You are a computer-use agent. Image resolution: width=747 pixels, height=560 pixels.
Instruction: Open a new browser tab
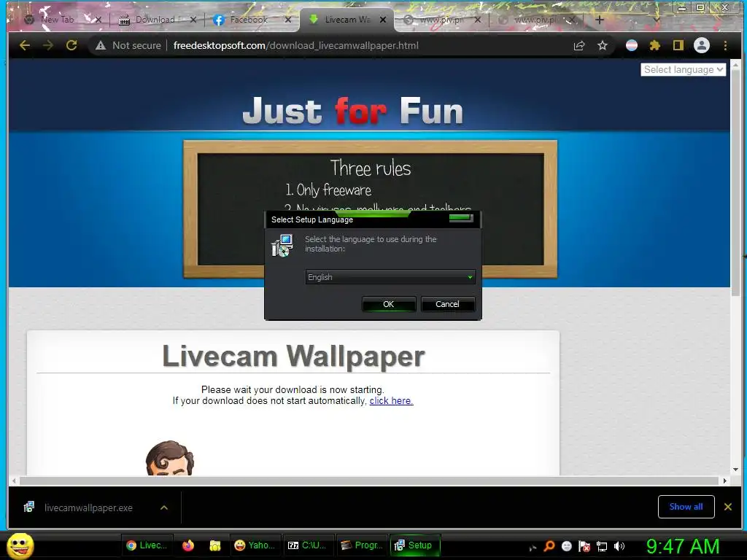[600, 20]
